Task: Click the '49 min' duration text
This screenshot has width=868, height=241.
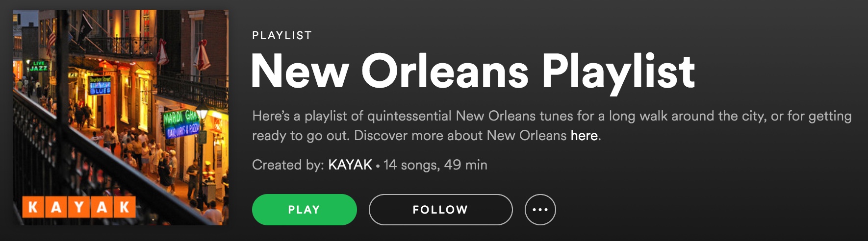Action: point(466,165)
